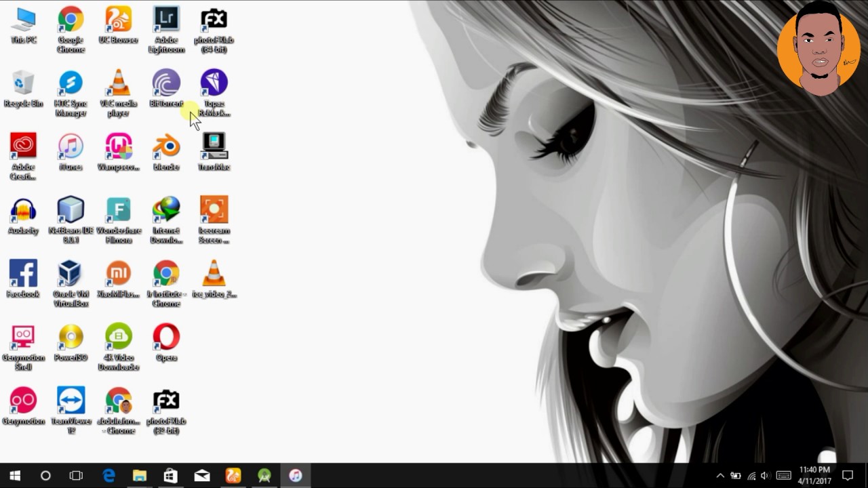This screenshot has width=868, height=488.
Task: Select Topaz ReMask desktop icon
Action: (214, 94)
